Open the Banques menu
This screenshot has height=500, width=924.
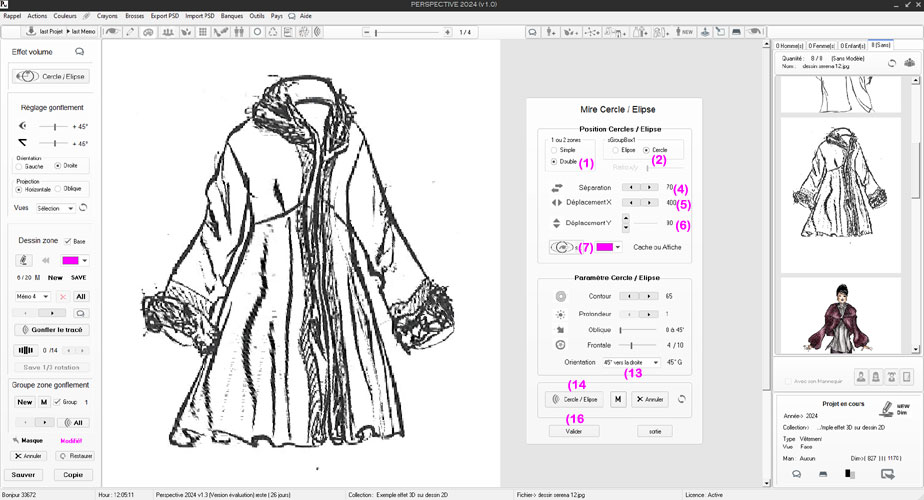click(231, 16)
